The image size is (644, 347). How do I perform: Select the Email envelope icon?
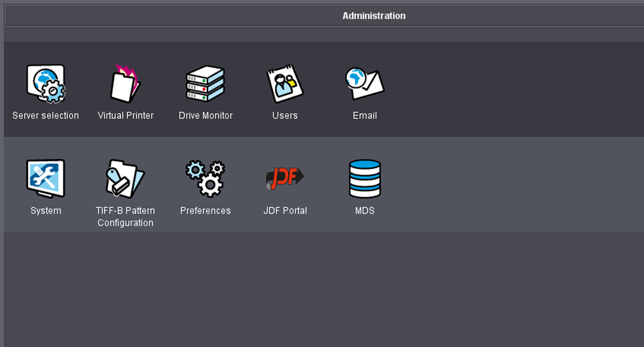[365, 83]
